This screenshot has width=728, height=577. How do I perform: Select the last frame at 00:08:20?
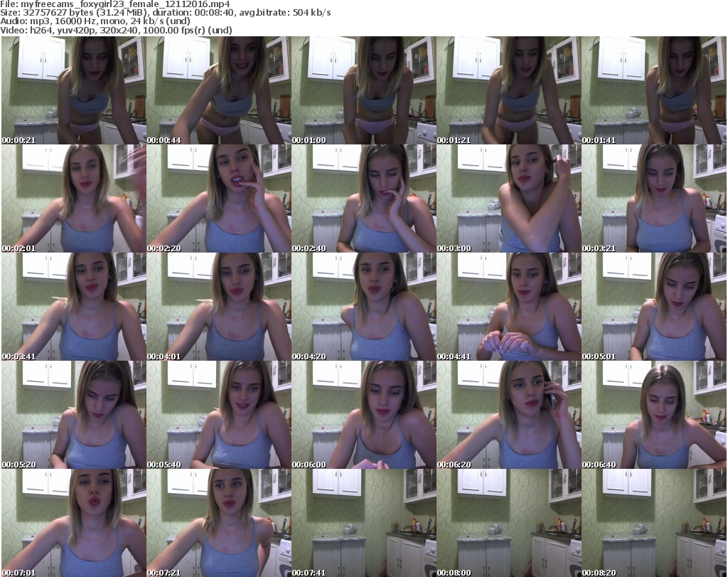pos(653,523)
